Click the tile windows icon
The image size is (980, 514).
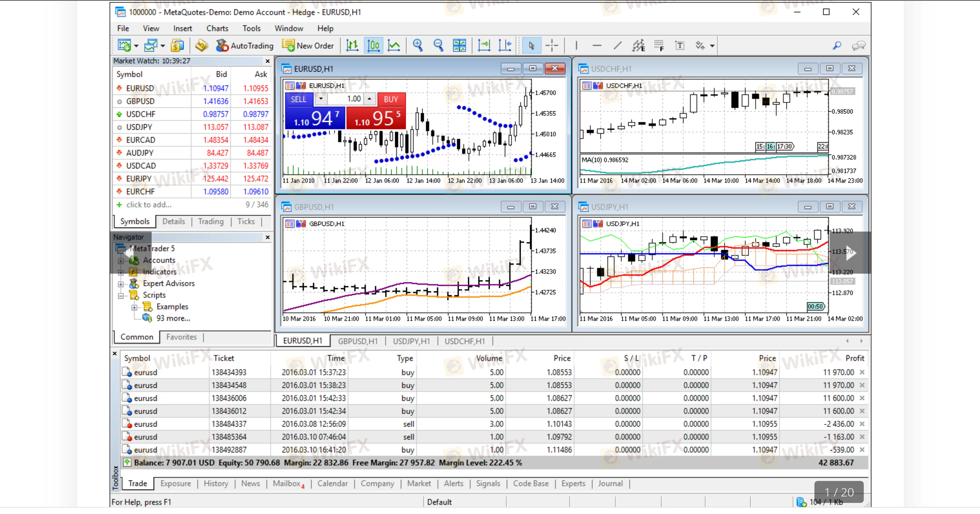(x=459, y=46)
